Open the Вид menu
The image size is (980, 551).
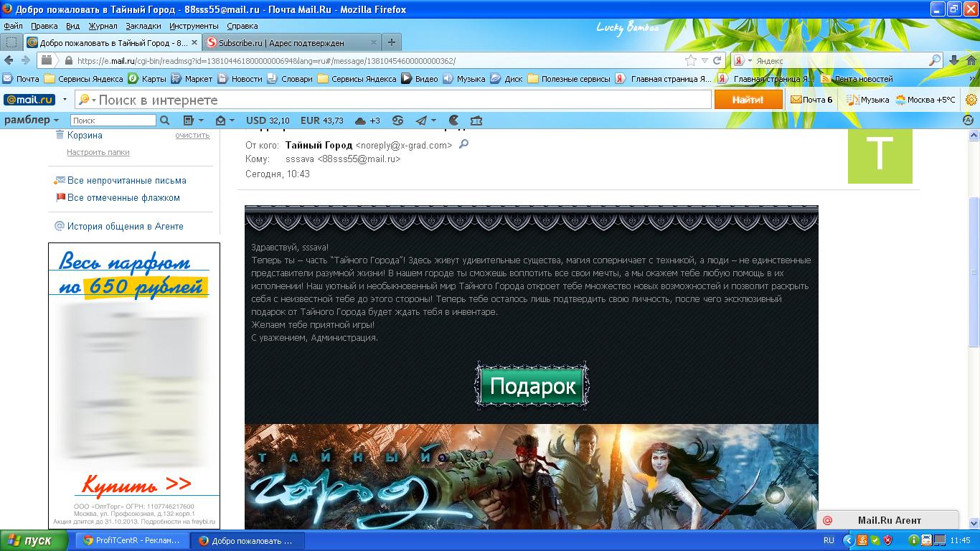[72, 26]
